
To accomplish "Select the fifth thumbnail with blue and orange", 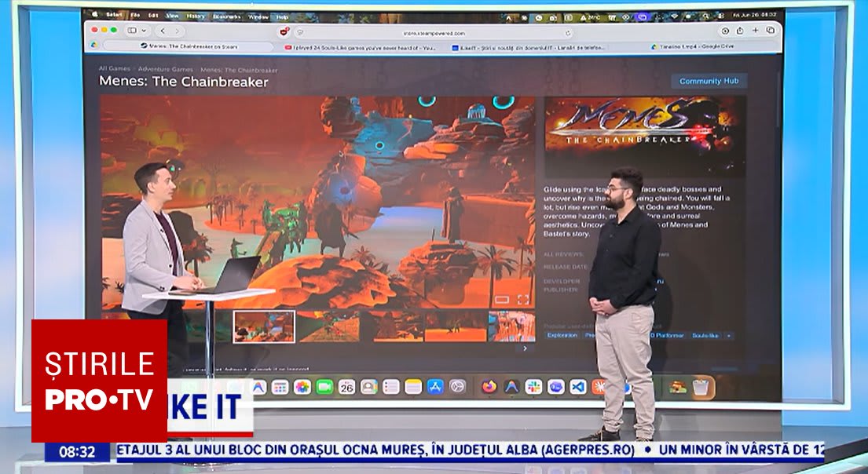I will (x=512, y=326).
